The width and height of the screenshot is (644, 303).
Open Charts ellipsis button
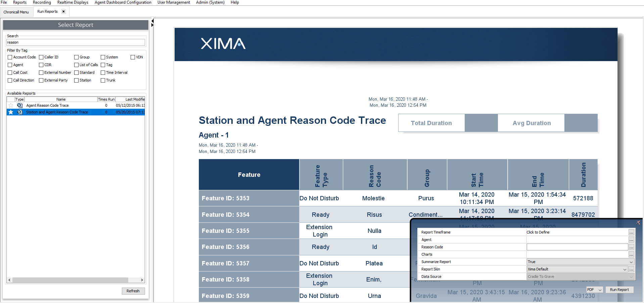(x=632, y=254)
